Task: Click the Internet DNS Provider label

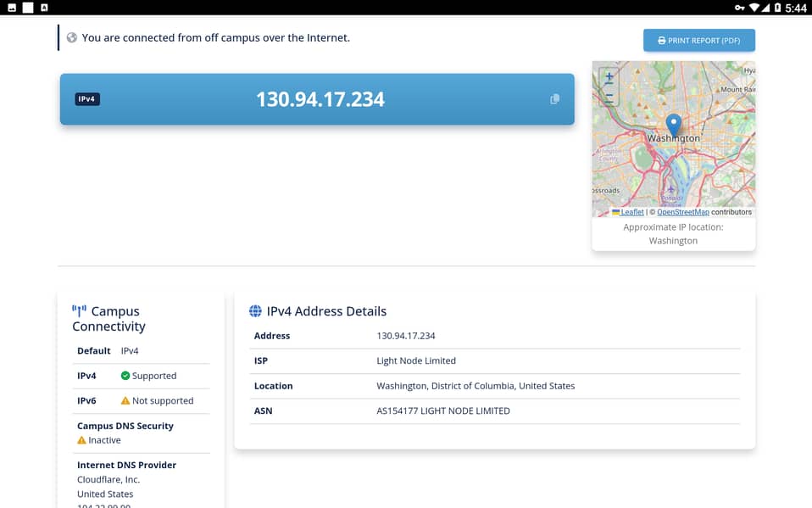Action: 126,465
